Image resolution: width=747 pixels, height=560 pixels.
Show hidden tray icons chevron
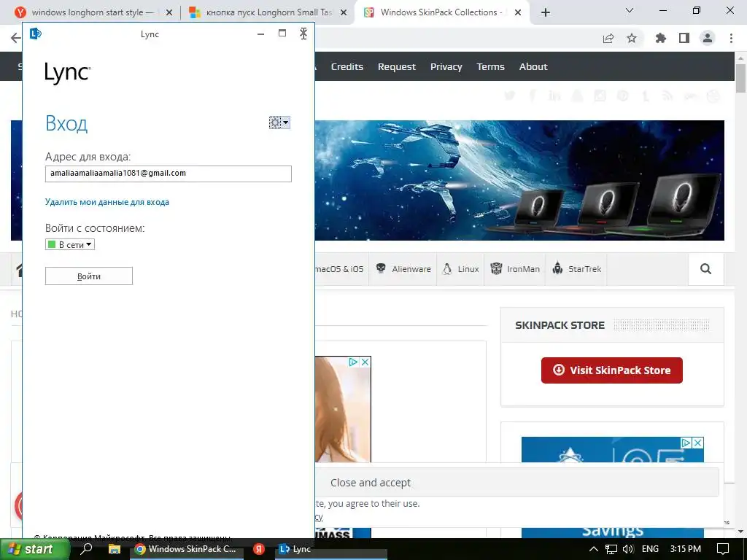(594, 549)
